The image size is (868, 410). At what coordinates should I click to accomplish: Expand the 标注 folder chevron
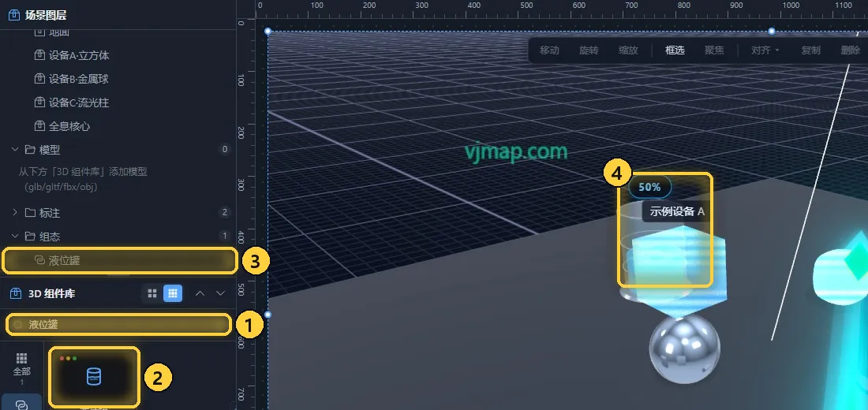[15, 212]
